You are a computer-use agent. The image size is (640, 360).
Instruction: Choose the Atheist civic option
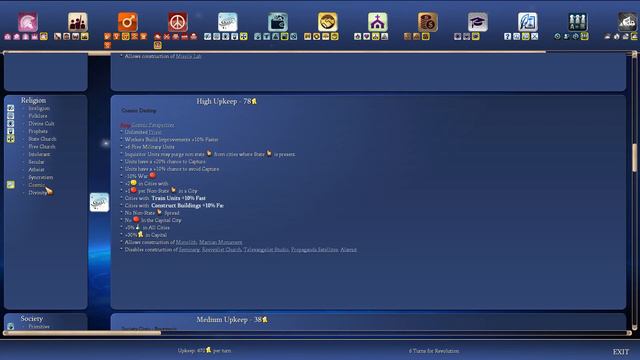tap(36, 169)
